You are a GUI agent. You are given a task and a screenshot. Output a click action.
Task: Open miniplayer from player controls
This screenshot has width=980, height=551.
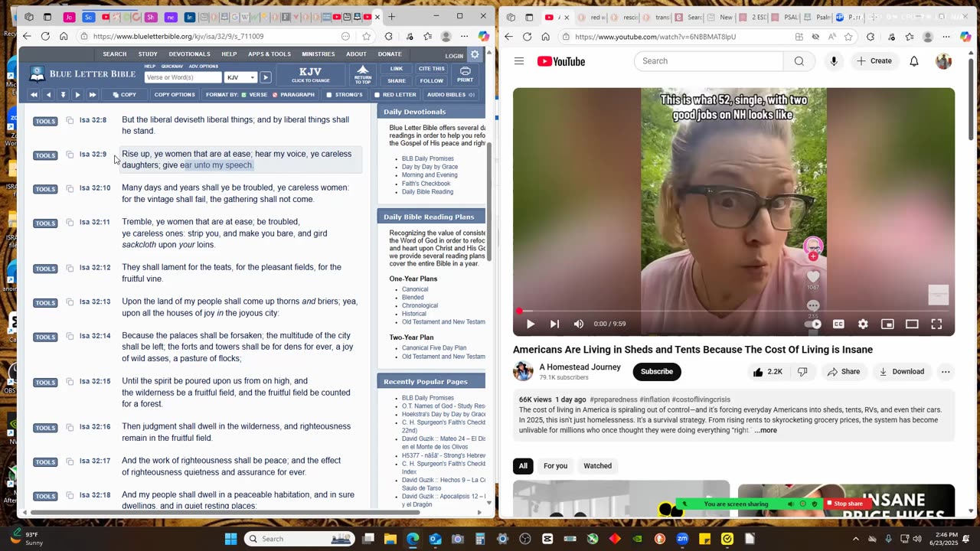(x=887, y=324)
